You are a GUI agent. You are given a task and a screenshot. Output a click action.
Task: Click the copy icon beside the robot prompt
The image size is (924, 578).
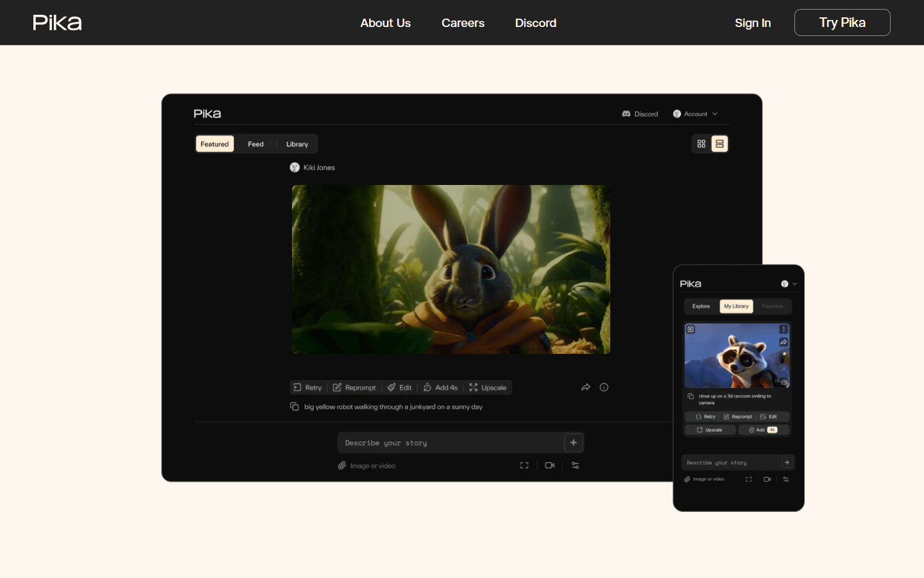click(x=295, y=407)
